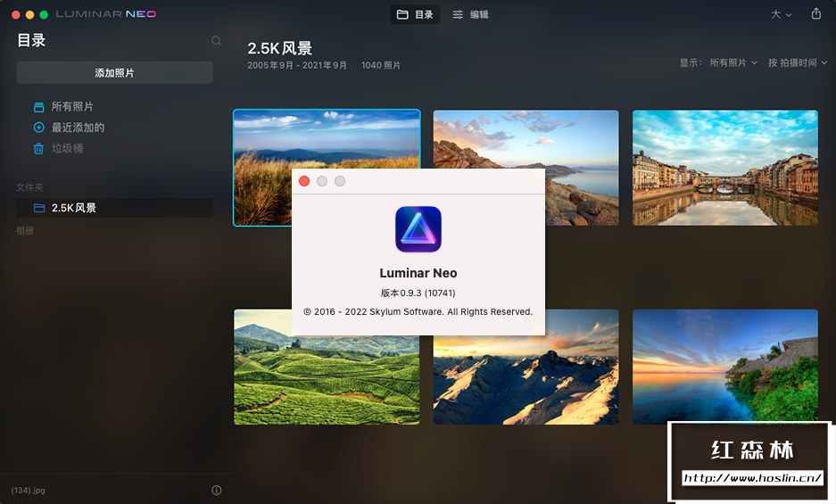This screenshot has height=504, width=836.
Task: Click the Luminar Neo app icon in the about dialog
Action: 418,229
